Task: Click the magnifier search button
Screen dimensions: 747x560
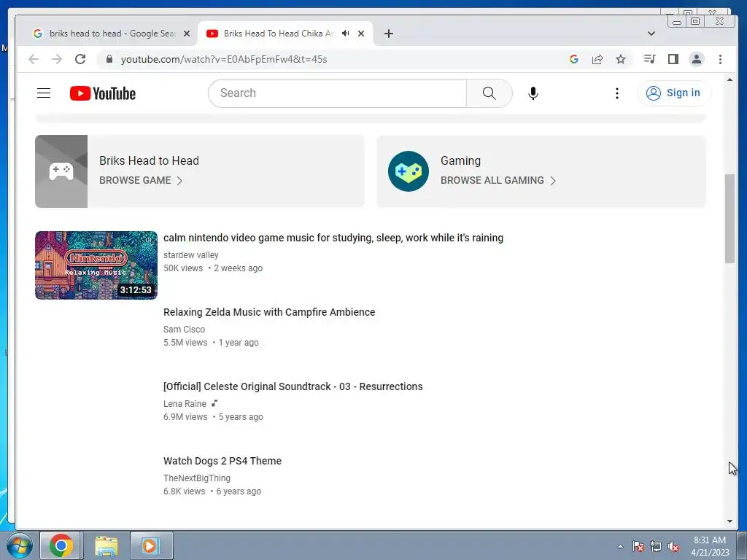Action: pyautogui.click(x=489, y=93)
